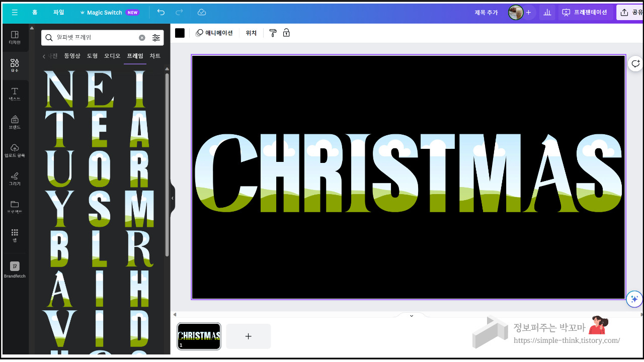Screen dimensions: 644x362
Task: Open the black background color swatch
Action: [180, 33]
